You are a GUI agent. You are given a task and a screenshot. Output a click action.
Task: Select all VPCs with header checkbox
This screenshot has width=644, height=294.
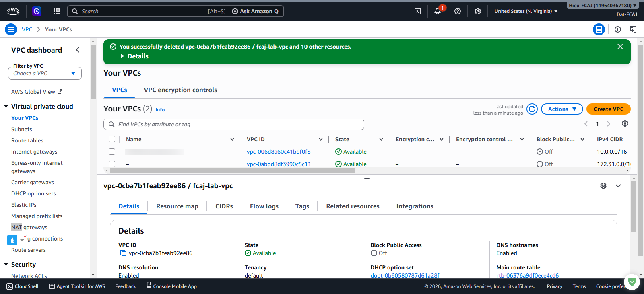pos(112,139)
